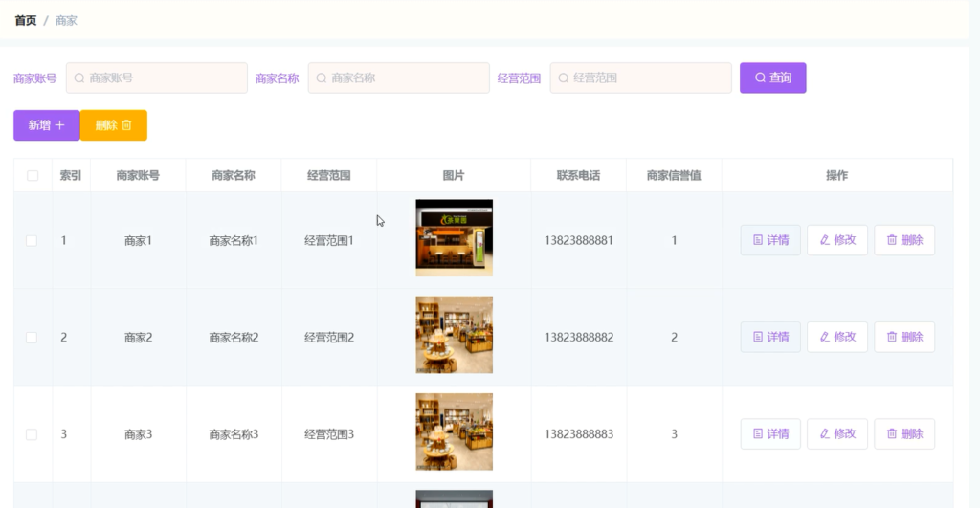Click the 商家1 account cell
The height and width of the screenshot is (508, 980).
pos(138,240)
